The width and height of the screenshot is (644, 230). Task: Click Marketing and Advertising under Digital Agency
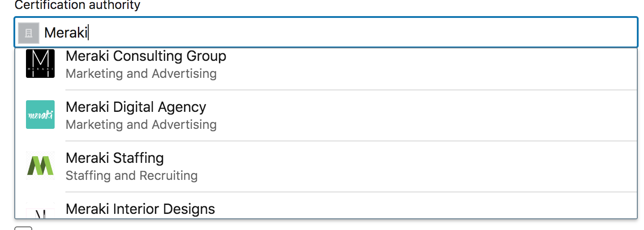141,124
